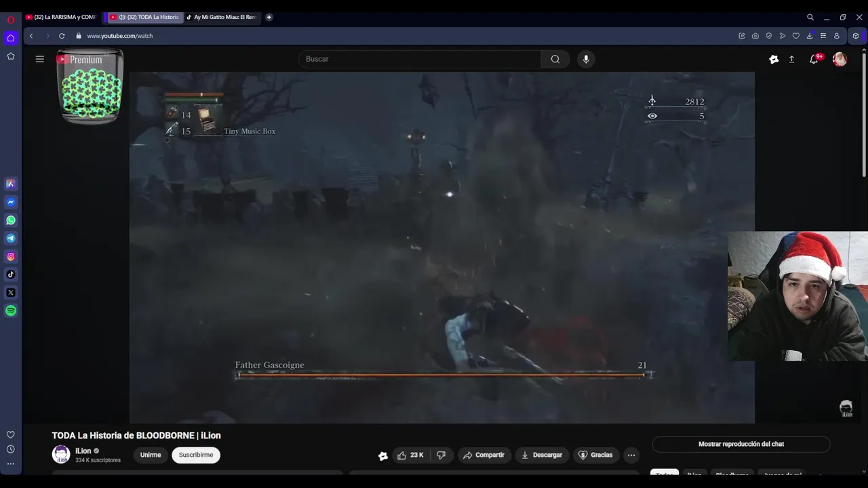
Task: Click the Bloodborne video player
Action: 442,247
